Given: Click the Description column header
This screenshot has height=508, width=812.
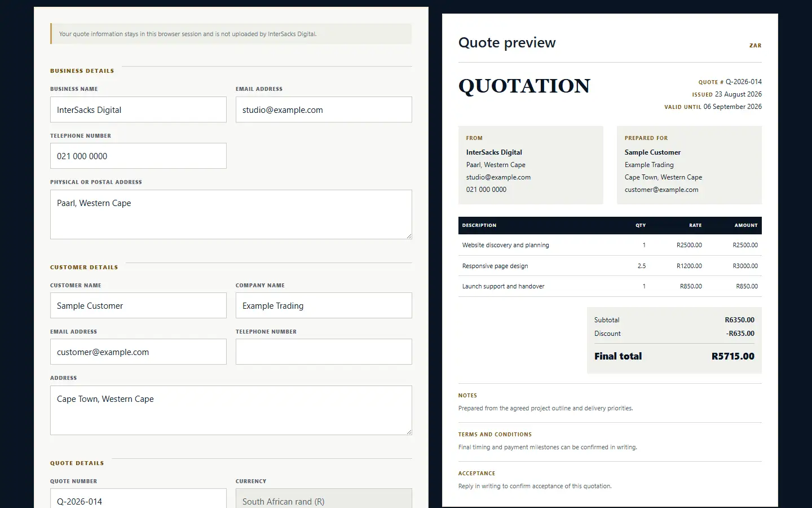Looking at the screenshot, I should tap(479, 225).
